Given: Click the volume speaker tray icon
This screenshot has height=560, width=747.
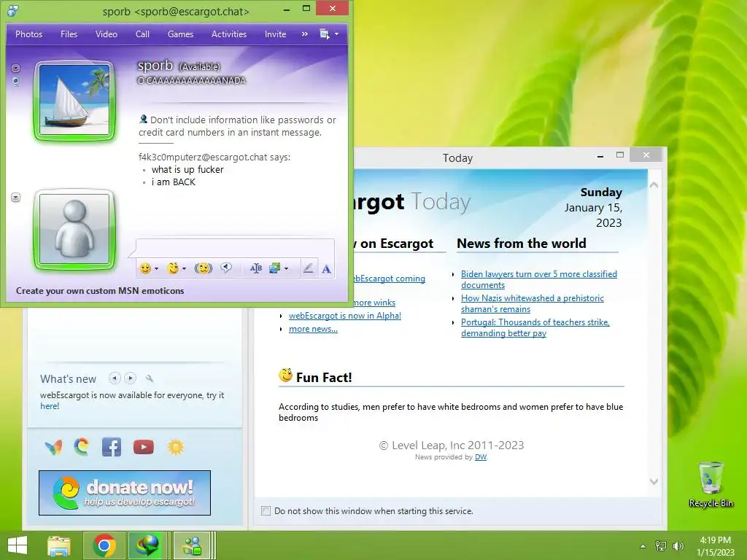Looking at the screenshot, I should pos(678,546).
